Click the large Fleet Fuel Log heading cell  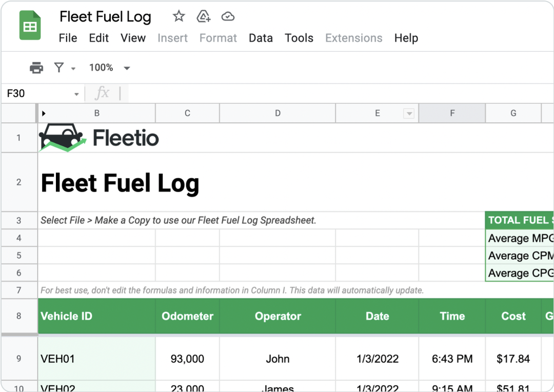click(x=120, y=183)
